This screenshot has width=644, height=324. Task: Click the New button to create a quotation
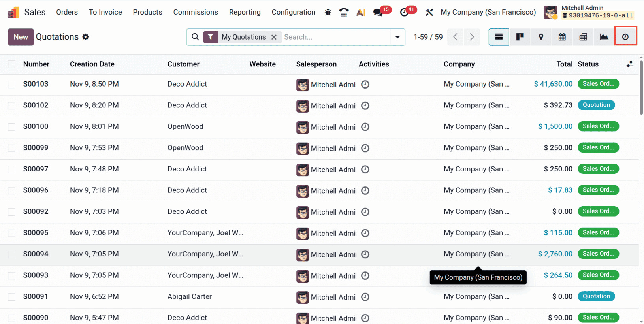(x=21, y=37)
